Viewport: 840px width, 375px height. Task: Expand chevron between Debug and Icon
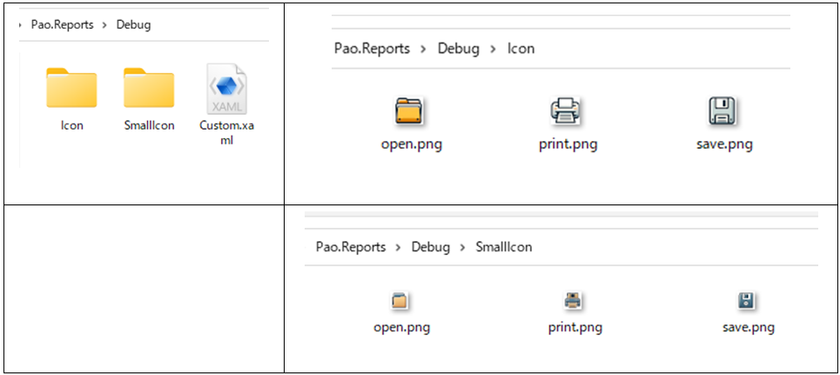pyautogui.click(x=493, y=49)
